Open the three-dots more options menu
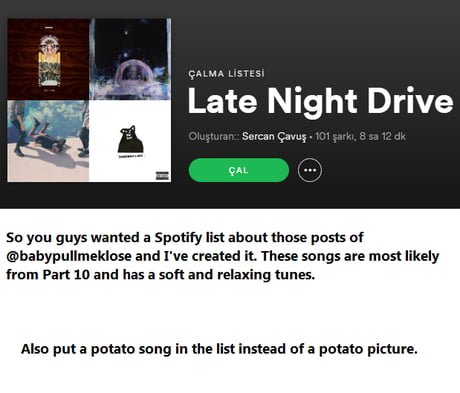Image resolution: width=460 pixels, height=393 pixels. [x=310, y=170]
